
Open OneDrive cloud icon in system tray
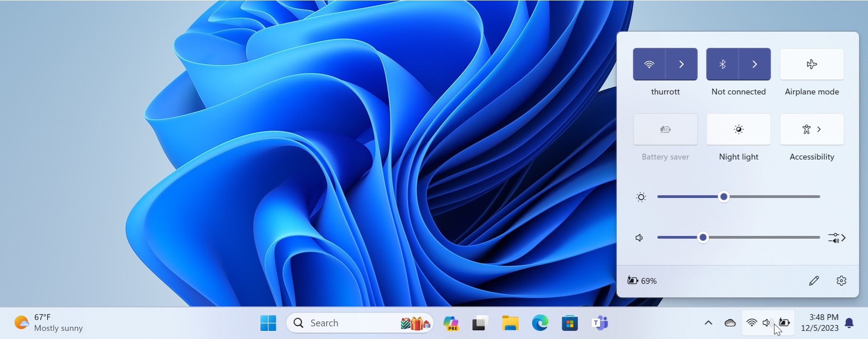click(x=730, y=323)
